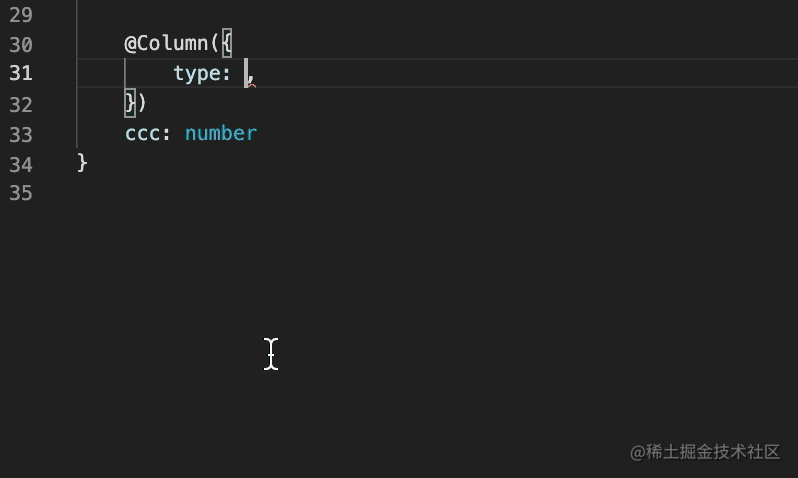Click the closing parenthesis on line 32
Viewport: 798px width, 478px height.
coord(142,103)
